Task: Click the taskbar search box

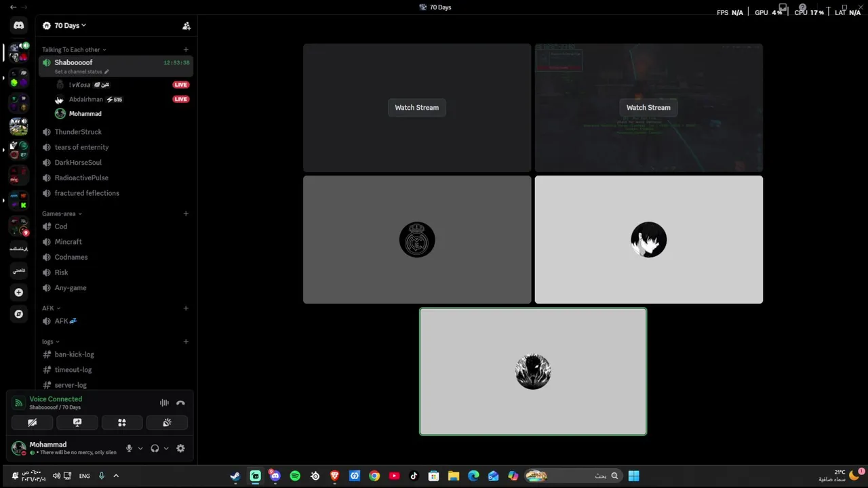Action: (572, 476)
